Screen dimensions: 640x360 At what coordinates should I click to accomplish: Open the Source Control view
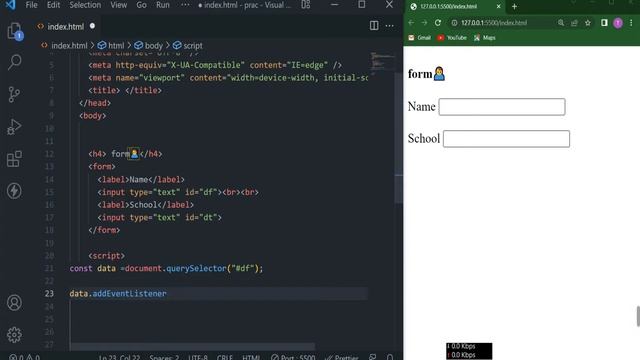(14, 94)
